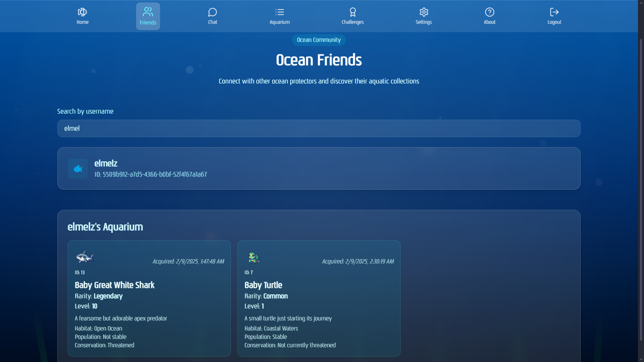Image resolution: width=644 pixels, height=362 pixels.
Task: Open the Settings gear icon
Action: 424,12
